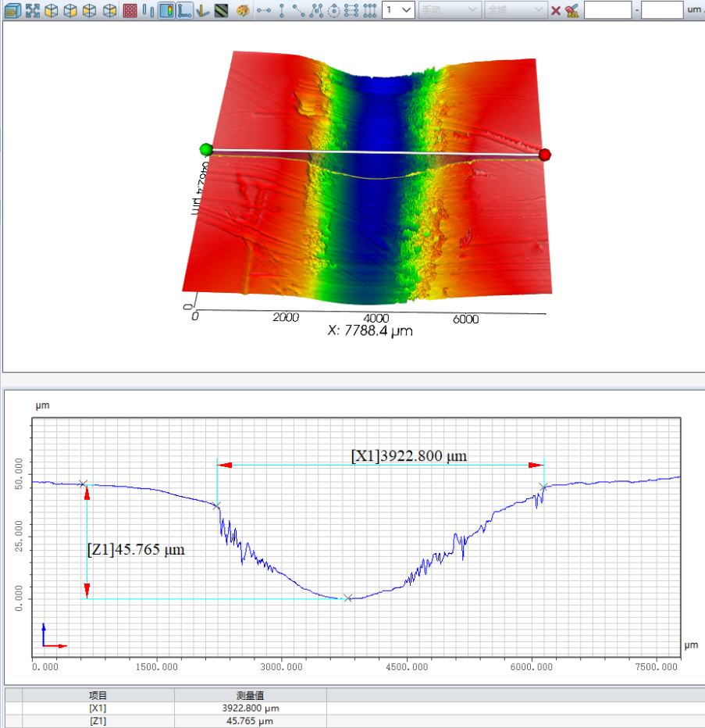The image size is (705, 728).
Task: Click the red X delete icon
Action: (556, 10)
